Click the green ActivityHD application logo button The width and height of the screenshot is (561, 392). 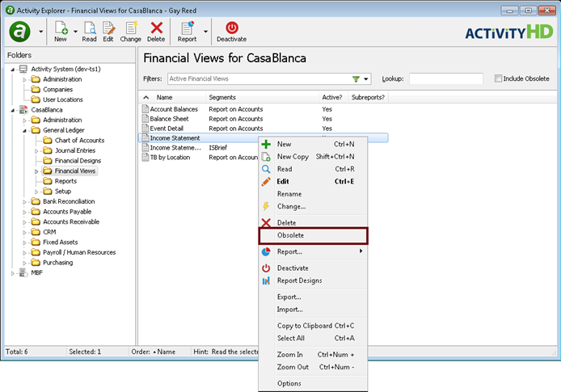pyautogui.click(x=19, y=32)
